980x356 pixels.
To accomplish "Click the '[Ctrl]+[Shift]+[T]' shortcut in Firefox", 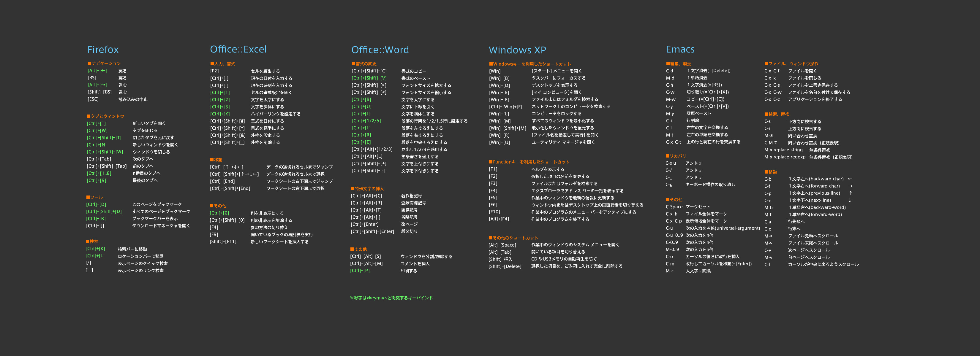I will tap(104, 138).
